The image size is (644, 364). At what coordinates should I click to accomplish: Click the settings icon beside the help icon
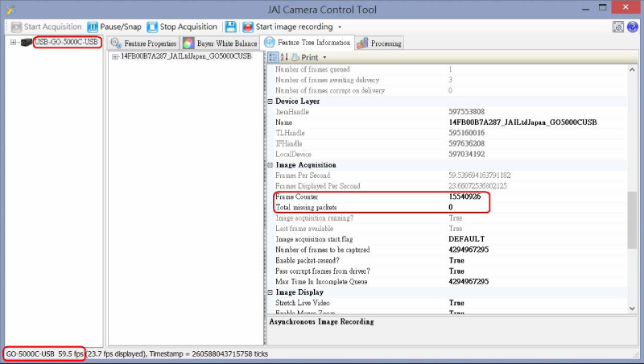coord(618,27)
